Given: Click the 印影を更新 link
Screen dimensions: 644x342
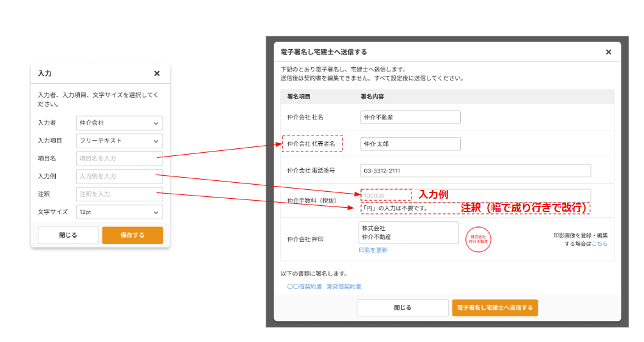Looking at the screenshot, I should click(373, 250).
